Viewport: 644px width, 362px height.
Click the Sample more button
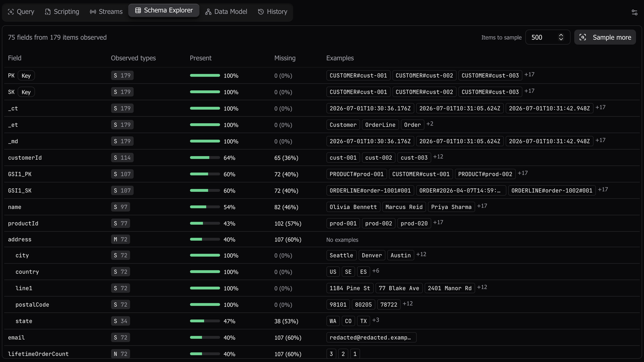tap(605, 37)
